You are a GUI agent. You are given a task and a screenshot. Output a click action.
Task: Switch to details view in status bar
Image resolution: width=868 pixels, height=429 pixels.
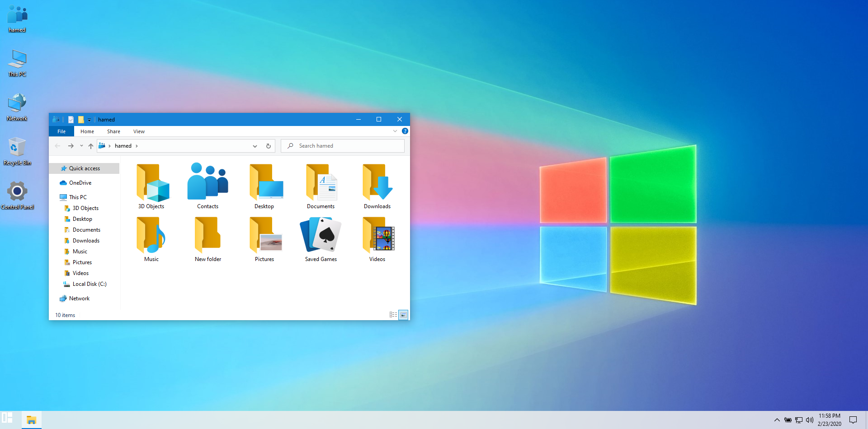tap(393, 315)
